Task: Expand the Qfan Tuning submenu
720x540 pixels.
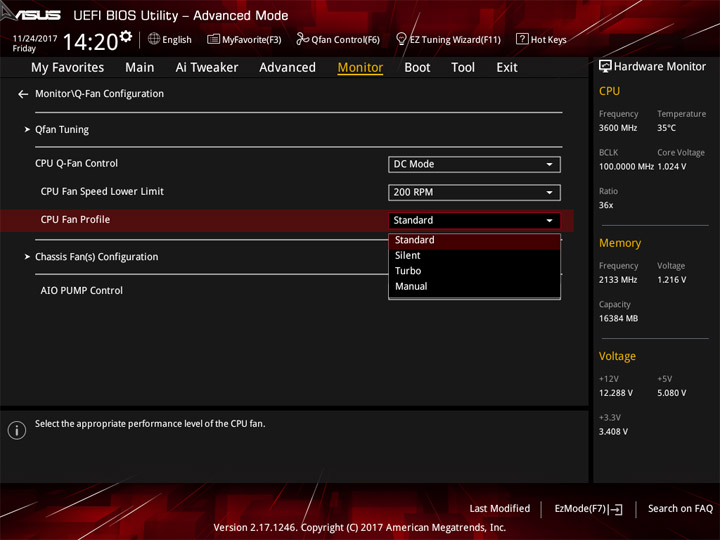Action: click(x=62, y=130)
